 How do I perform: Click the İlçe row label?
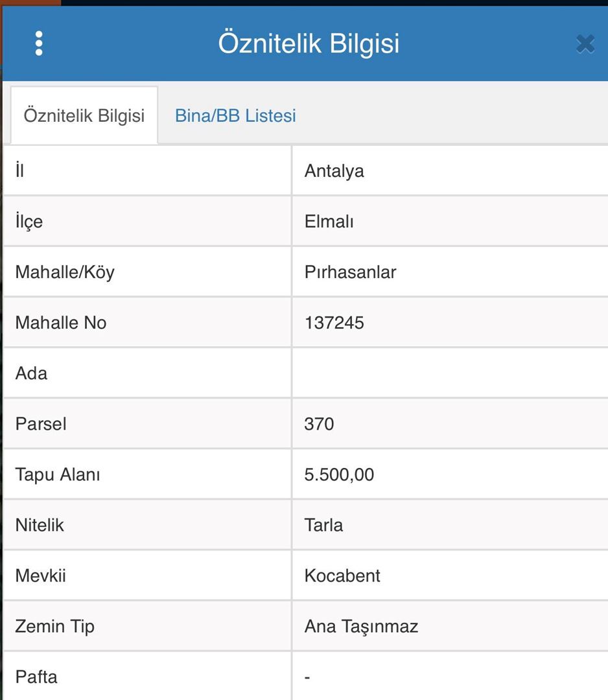pos(29,222)
